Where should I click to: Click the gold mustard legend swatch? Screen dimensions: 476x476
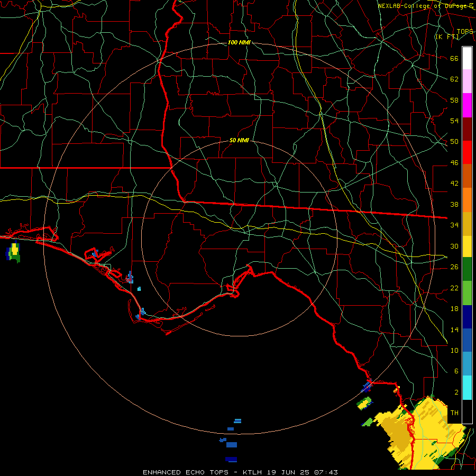467,223
